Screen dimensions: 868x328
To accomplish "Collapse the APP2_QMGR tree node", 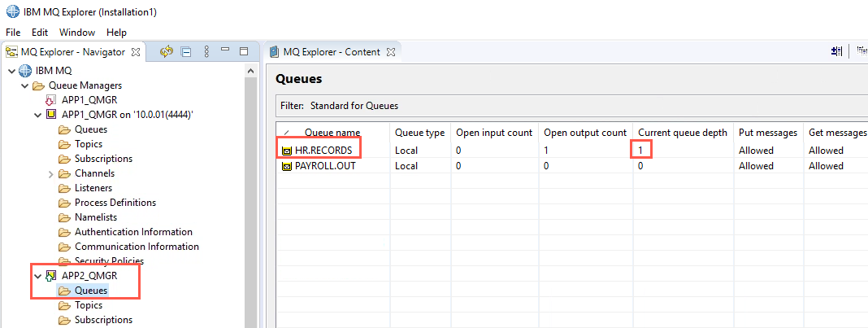I will (x=37, y=275).
